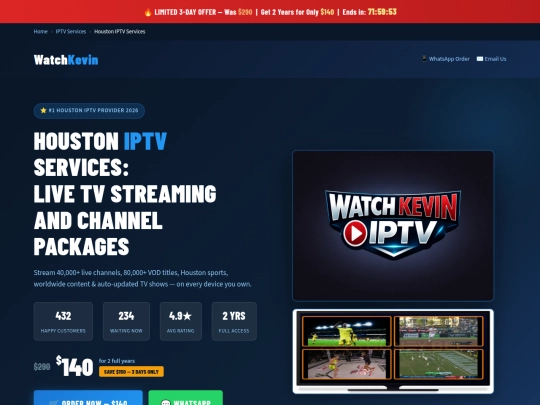Go to IPTV Services breadcrumb

(71, 31)
